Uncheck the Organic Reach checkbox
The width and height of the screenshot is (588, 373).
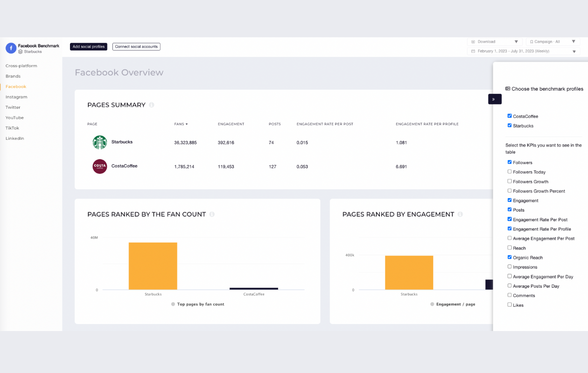tap(510, 257)
